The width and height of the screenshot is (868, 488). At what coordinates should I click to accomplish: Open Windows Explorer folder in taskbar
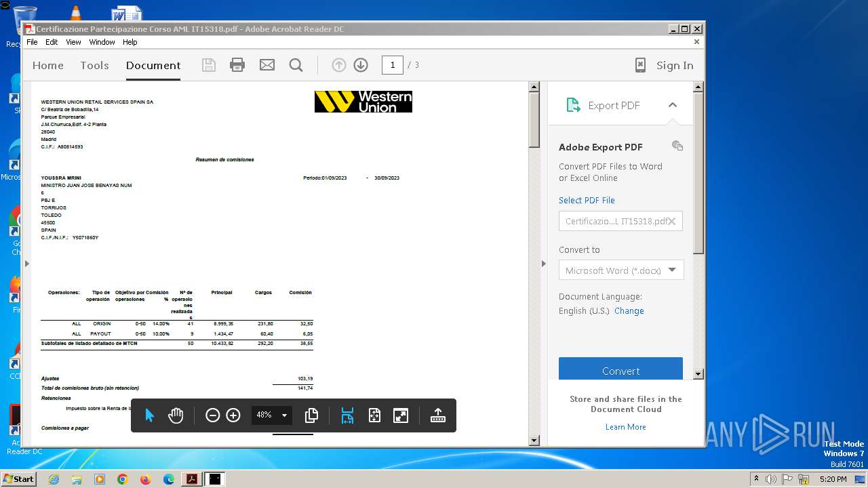77,479
